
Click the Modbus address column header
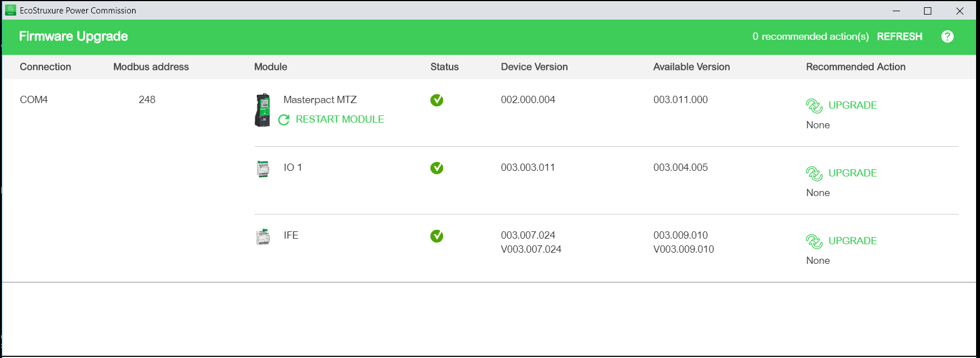tap(151, 67)
